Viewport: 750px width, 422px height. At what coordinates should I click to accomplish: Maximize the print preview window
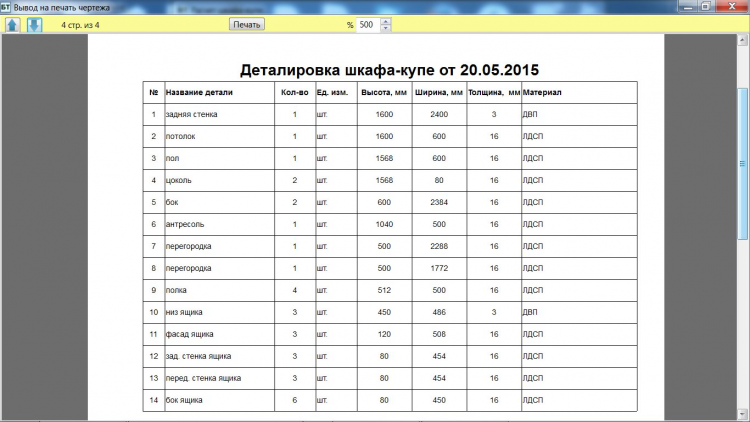(706, 6)
